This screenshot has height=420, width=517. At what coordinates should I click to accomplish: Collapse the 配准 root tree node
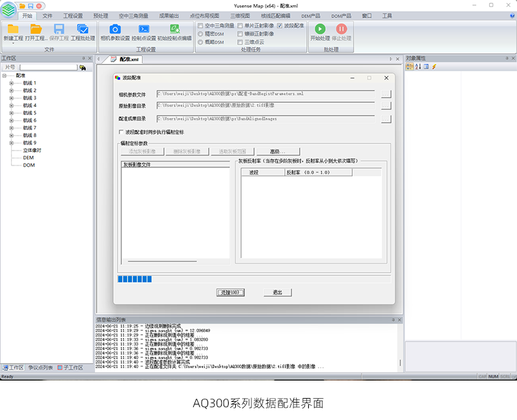coord(5,76)
